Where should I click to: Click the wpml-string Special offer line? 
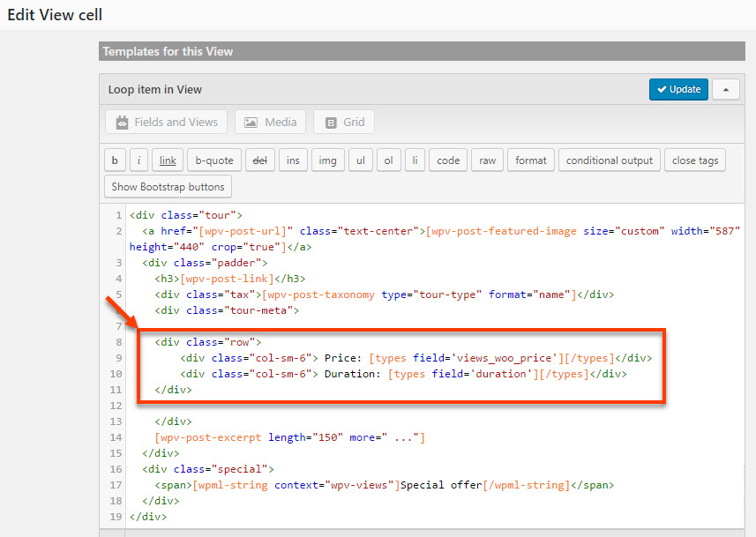click(x=385, y=485)
